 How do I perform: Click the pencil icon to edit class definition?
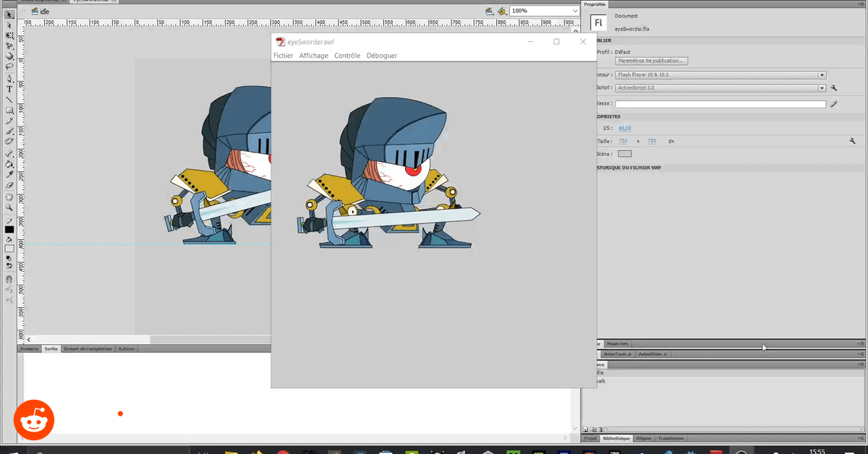coord(834,104)
